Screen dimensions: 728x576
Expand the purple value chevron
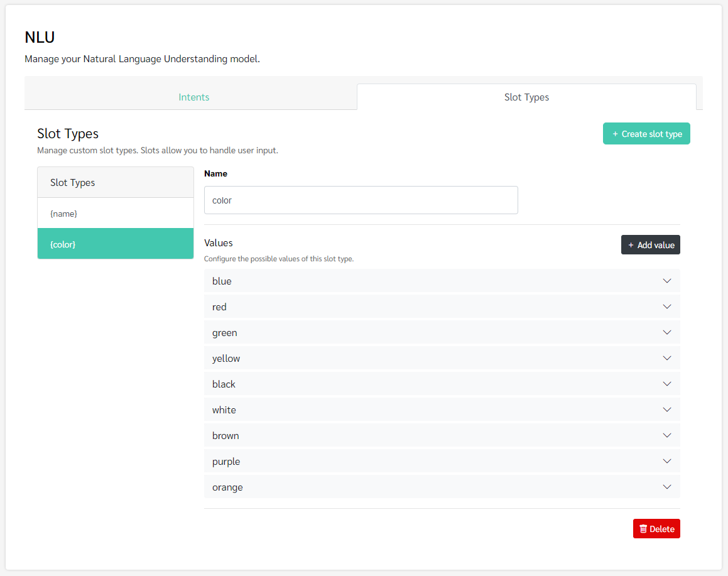pyautogui.click(x=667, y=461)
